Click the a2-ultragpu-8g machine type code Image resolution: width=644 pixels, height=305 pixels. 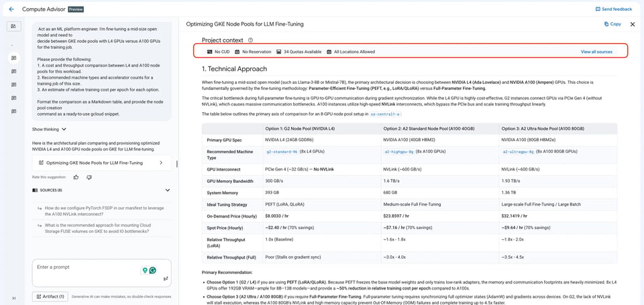[518, 152]
